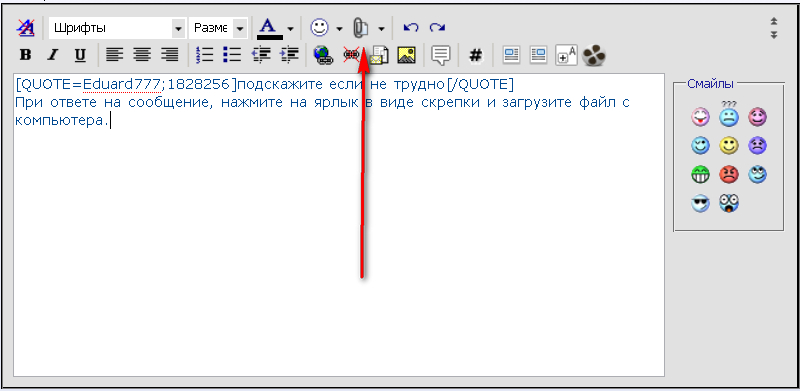Screen dimensions: 800x391
Task: Click the Insert Email Link icon
Action: 379,55
